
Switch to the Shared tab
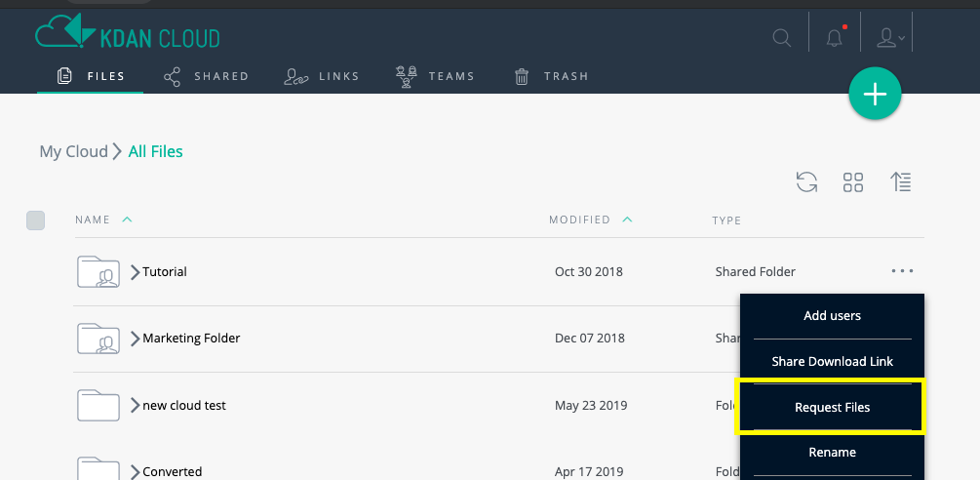click(x=207, y=76)
